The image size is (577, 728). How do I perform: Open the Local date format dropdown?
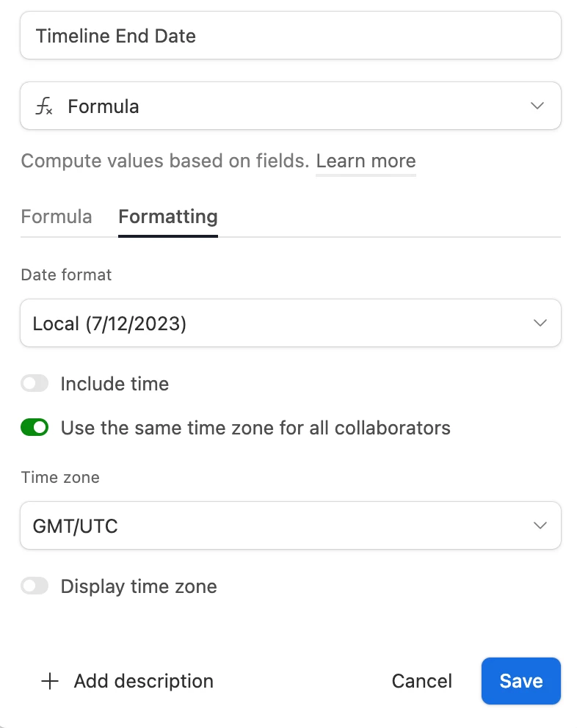[x=291, y=323]
